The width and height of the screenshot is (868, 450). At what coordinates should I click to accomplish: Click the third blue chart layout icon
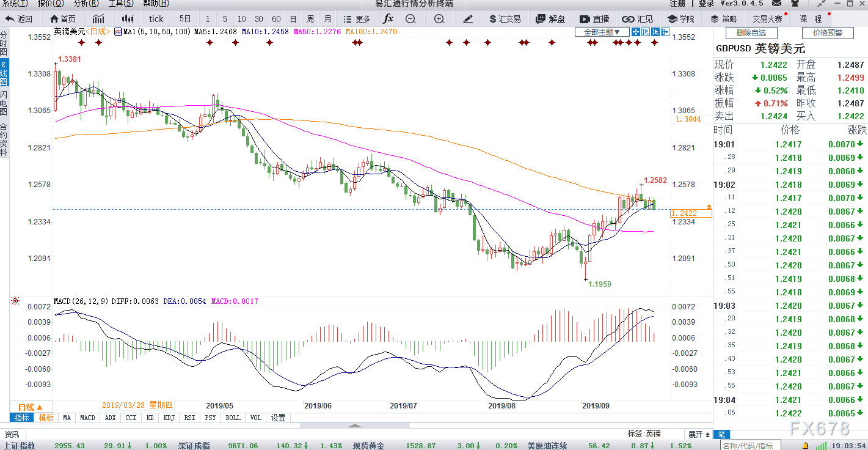655,32
